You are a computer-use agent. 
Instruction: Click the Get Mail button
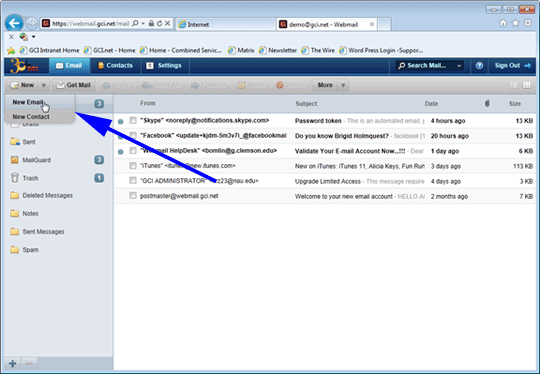74,85
